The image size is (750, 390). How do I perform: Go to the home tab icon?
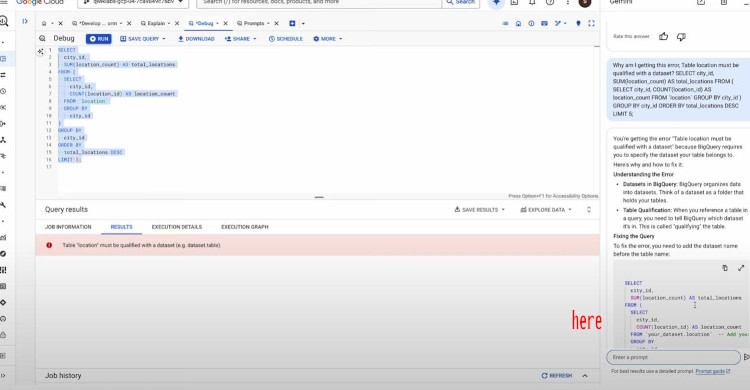coord(44,23)
